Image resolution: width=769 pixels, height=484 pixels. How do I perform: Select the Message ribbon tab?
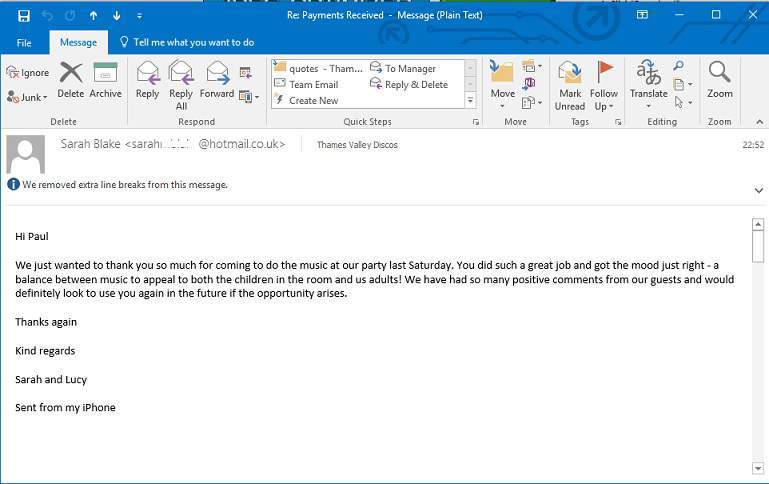tap(78, 43)
